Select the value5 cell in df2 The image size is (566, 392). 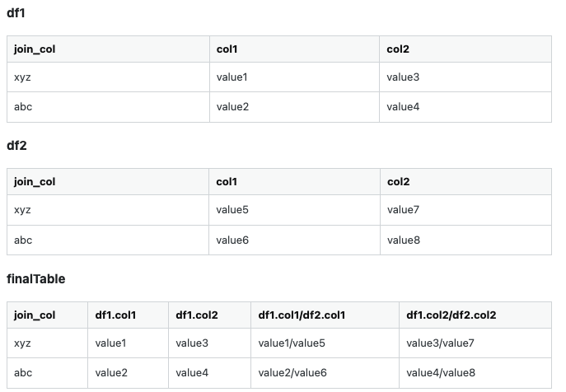294,210
